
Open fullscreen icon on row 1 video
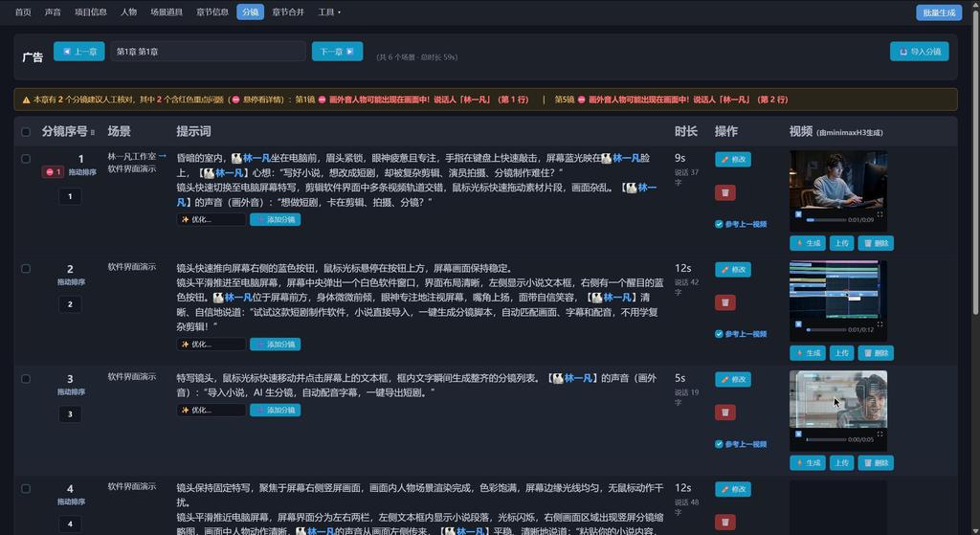click(880, 214)
